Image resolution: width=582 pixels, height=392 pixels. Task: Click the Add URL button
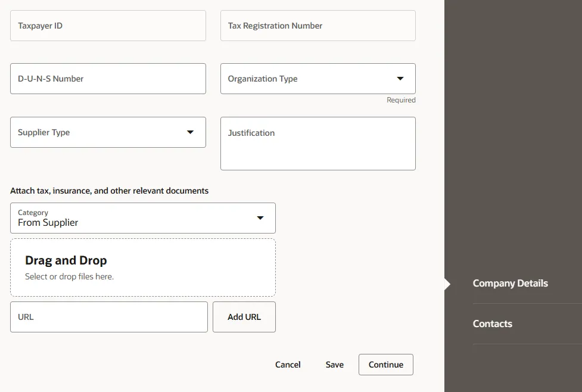(244, 317)
